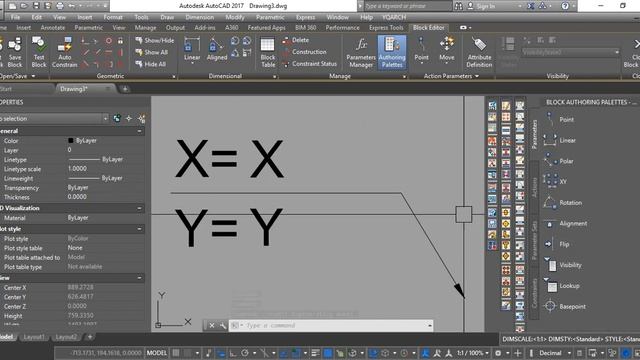Switch to Parameters palette tab
640x360 pixels.
[x=534, y=134]
